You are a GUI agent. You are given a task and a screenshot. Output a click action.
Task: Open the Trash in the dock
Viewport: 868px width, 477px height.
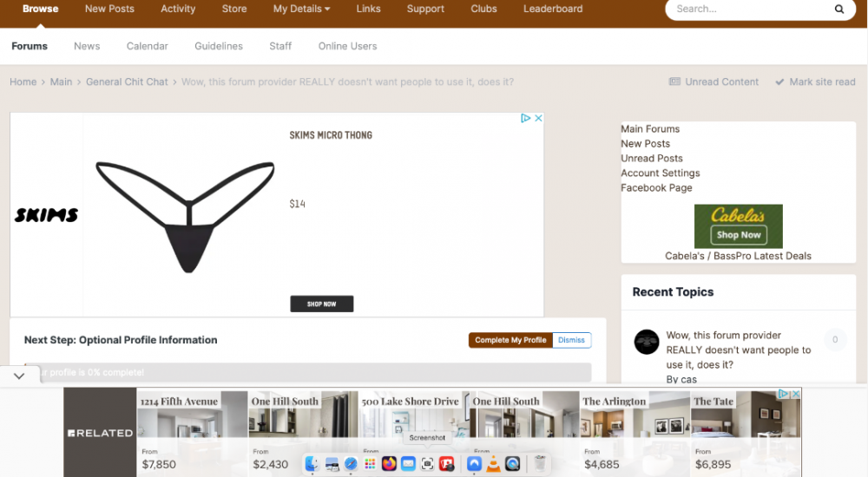540,464
